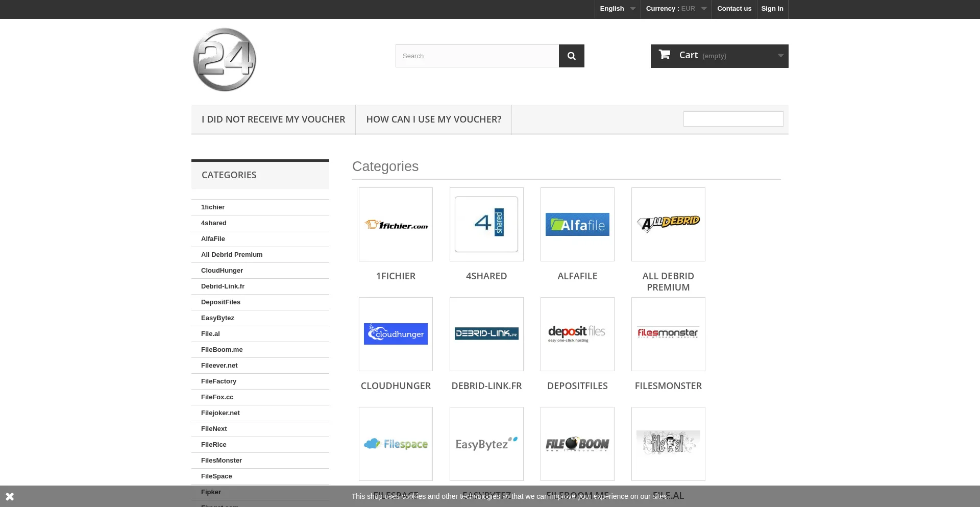Viewport: 980px width, 507px height.
Task: Open the 4shared category logo
Action: click(x=486, y=225)
